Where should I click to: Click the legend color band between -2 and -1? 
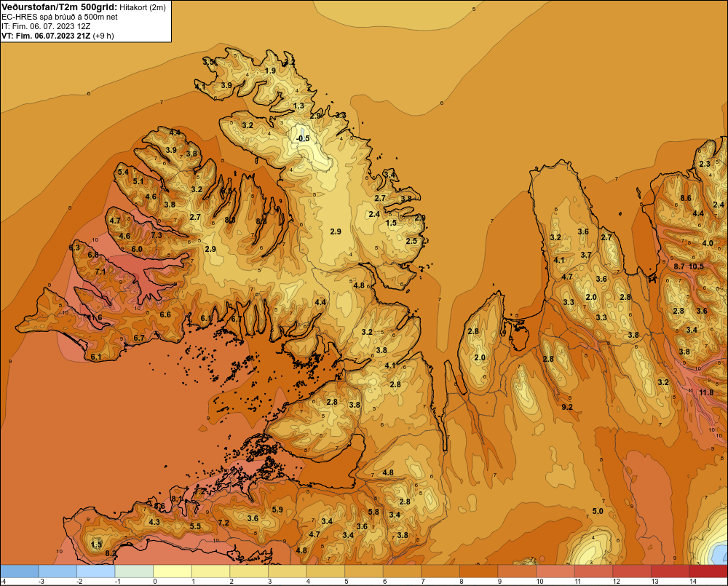(95, 571)
